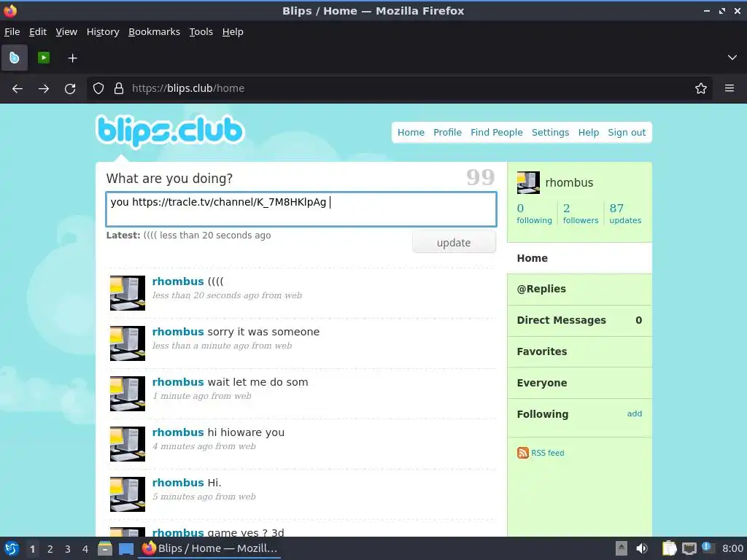The width and height of the screenshot is (747, 560).
Task: Open the File menu
Action: (x=12, y=32)
